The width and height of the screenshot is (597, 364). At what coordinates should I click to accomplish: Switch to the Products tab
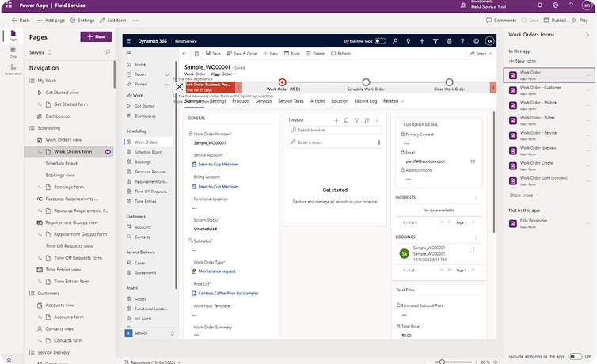[241, 101]
